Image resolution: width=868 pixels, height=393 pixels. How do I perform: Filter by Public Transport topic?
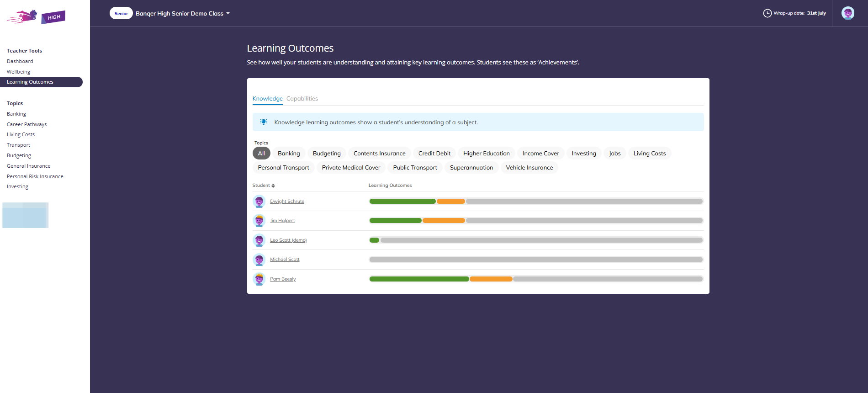click(415, 168)
